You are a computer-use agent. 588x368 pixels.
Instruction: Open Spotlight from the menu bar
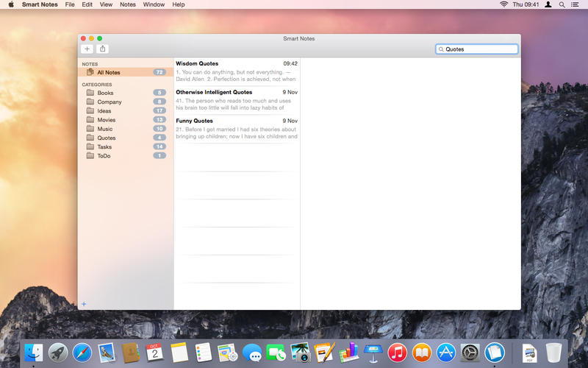tap(562, 4)
